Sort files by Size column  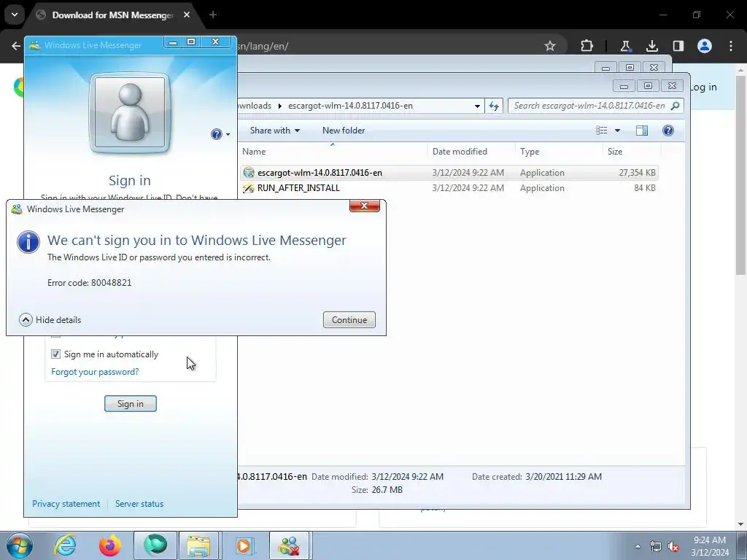(x=615, y=152)
